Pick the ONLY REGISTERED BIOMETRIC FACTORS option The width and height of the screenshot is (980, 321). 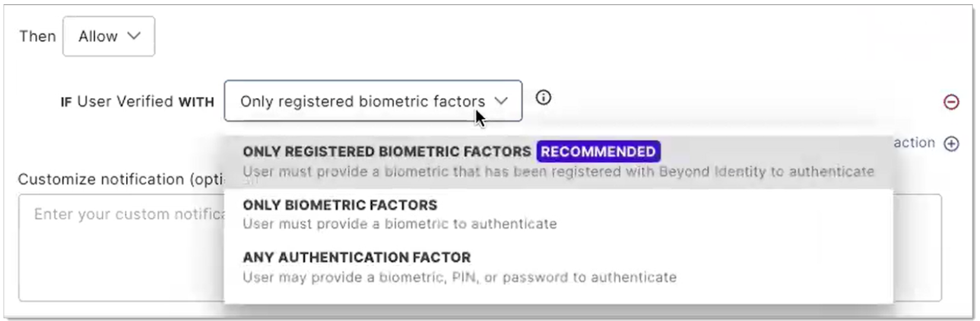[x=386, y=152]
